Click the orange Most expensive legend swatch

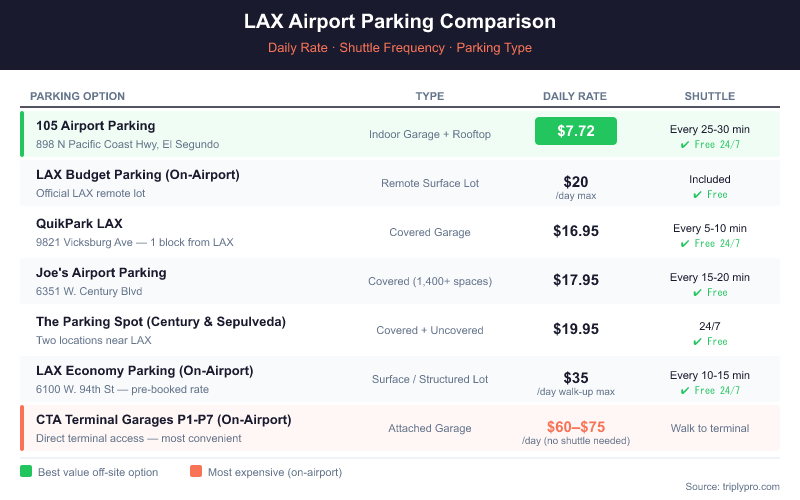pyautogui.click(x=195, y=471)
